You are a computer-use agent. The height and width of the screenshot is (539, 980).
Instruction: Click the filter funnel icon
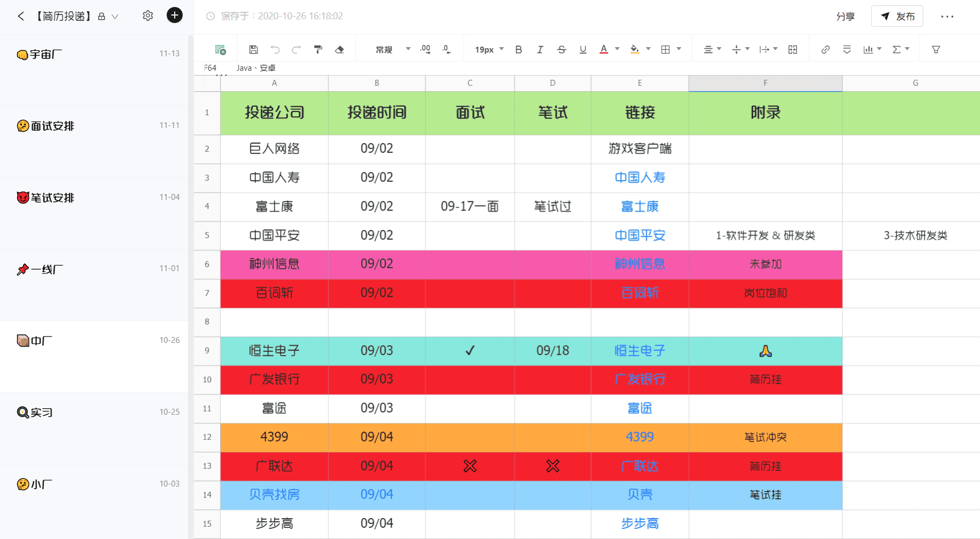(936, 49)
